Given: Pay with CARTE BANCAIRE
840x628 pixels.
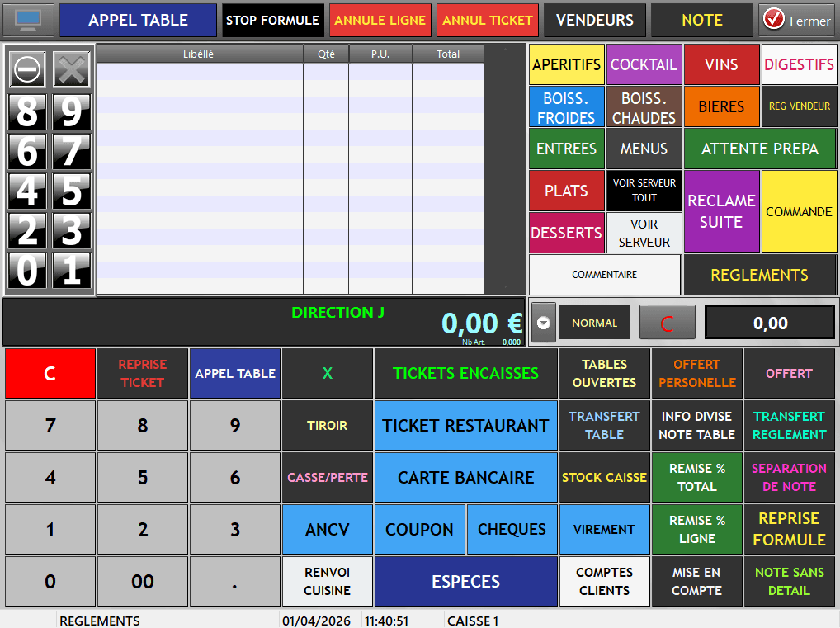Looking at the screenshot, I should pyautogui.click(x=465, y=477).
